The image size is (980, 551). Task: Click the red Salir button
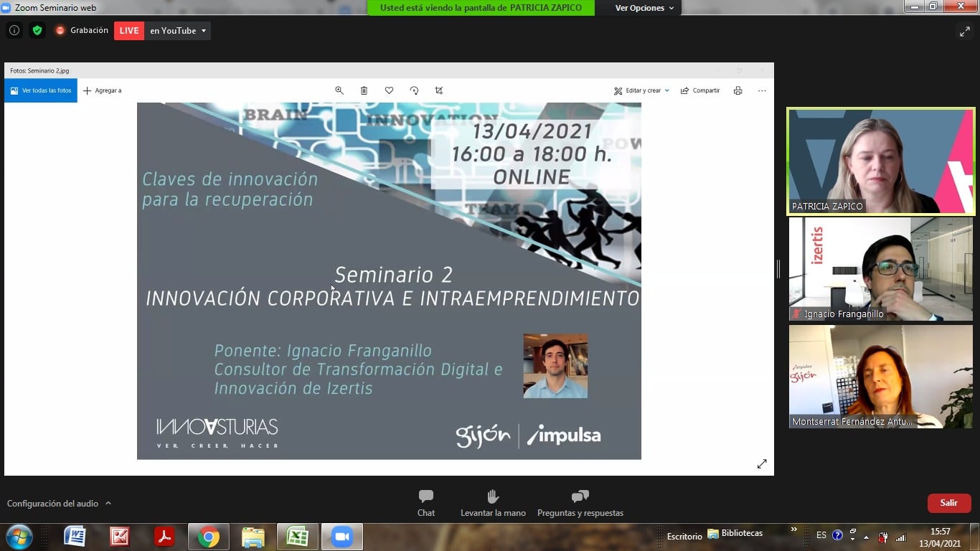pyautogui.click(x=948, y=503)
